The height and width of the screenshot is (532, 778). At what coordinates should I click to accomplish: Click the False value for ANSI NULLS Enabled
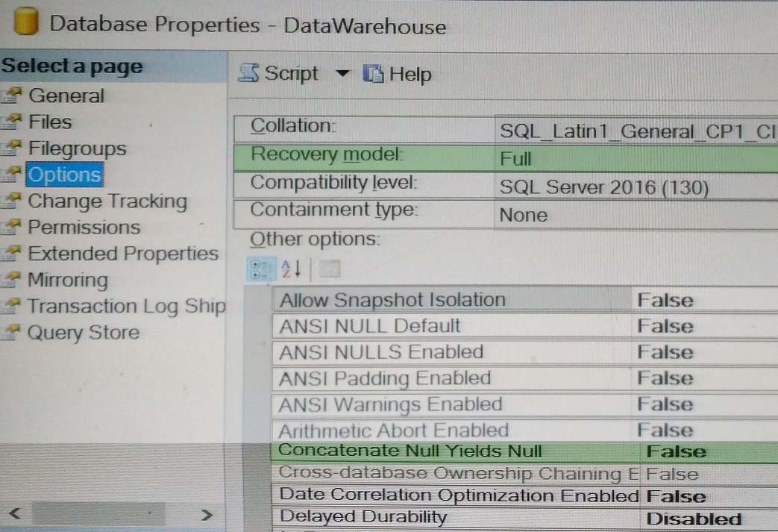[x=665, y=352]
